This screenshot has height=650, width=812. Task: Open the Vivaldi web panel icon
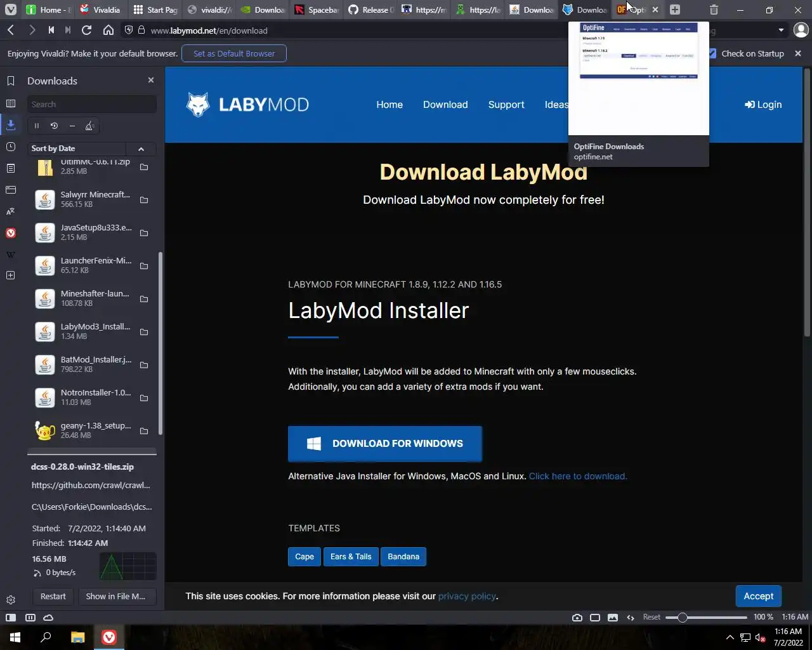[11, 233]
